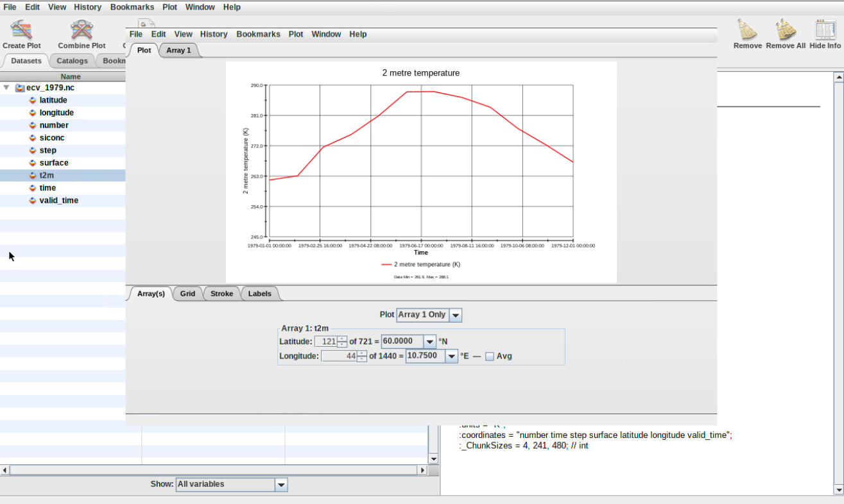Click the icon beside the surface variable
The width and height of the screenshot is (844, 504).
click(33, 163)
